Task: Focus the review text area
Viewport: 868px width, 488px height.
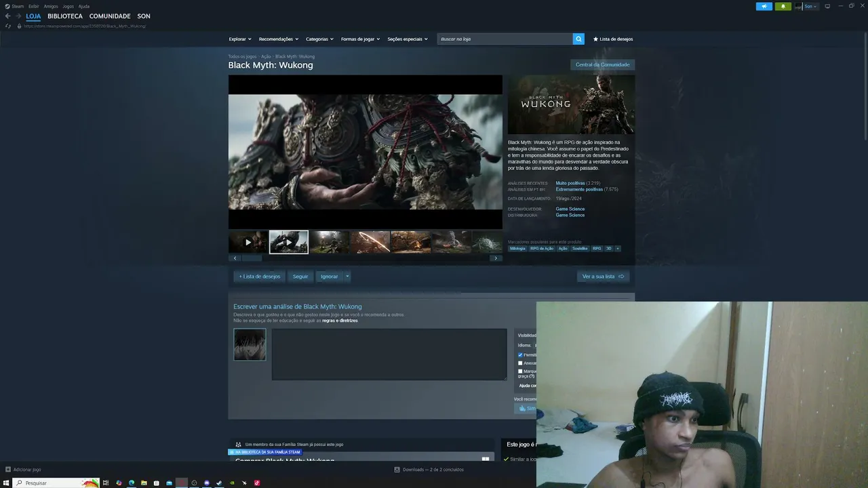Action: point(389,354)
